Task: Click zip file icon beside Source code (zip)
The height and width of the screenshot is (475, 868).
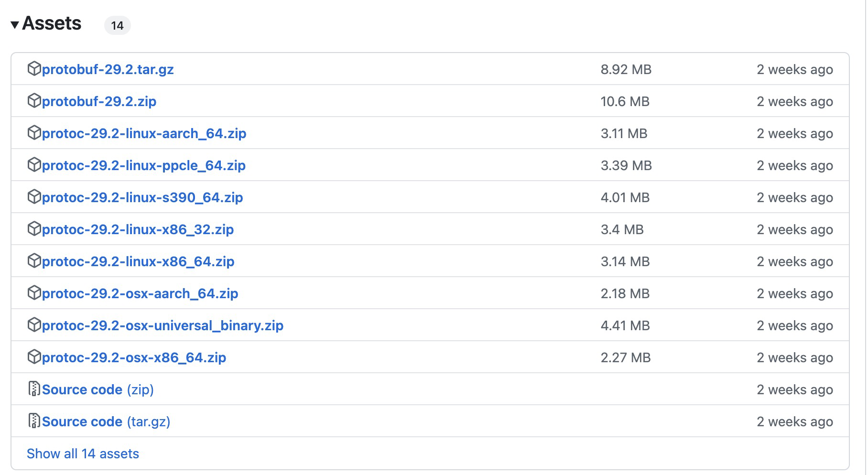Action: pyautogui.click(x=34, y=389)
